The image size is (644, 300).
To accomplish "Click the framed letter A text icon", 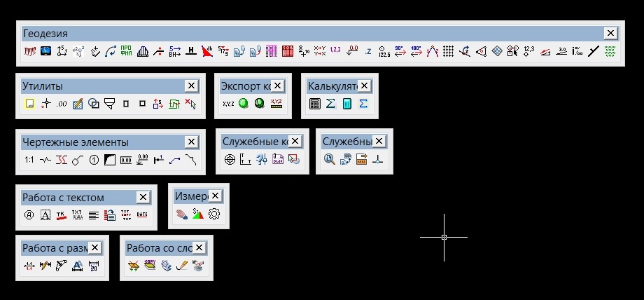I will click(45, 214).
